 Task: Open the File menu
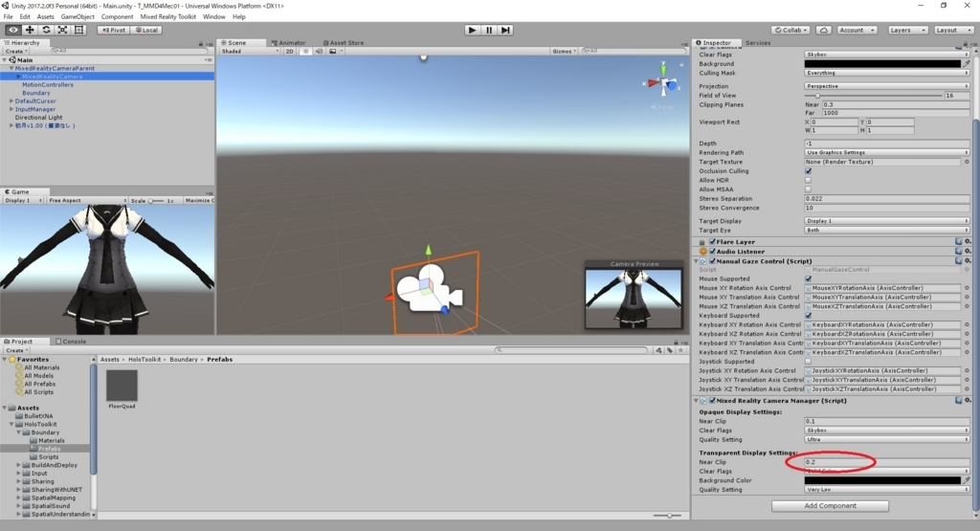coord(8,17)
